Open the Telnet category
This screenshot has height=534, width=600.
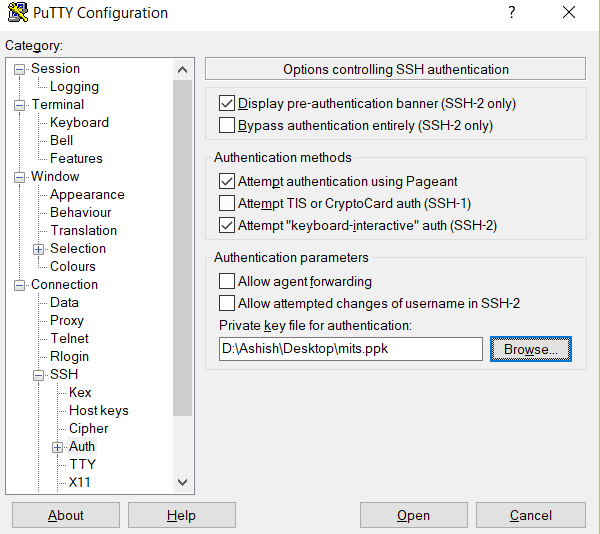click(x=70, y=339)
